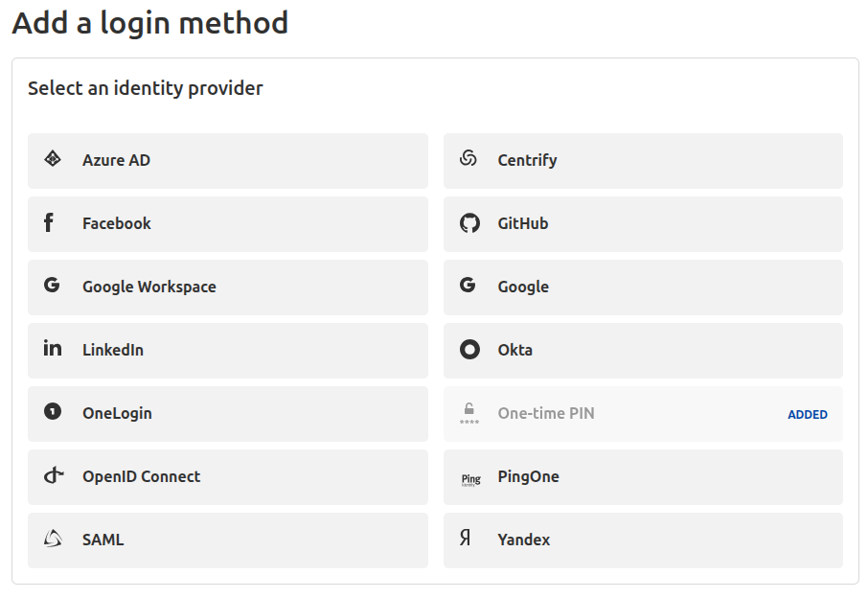Screen dimensions: 868x598
Task: Click the Yandex Я icon
Action: coord(465,537)
